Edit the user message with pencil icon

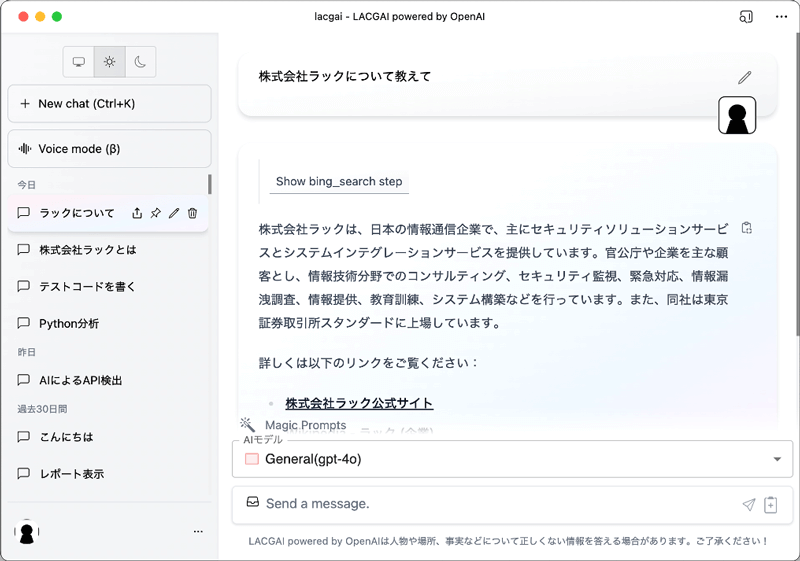pos(744,78)
